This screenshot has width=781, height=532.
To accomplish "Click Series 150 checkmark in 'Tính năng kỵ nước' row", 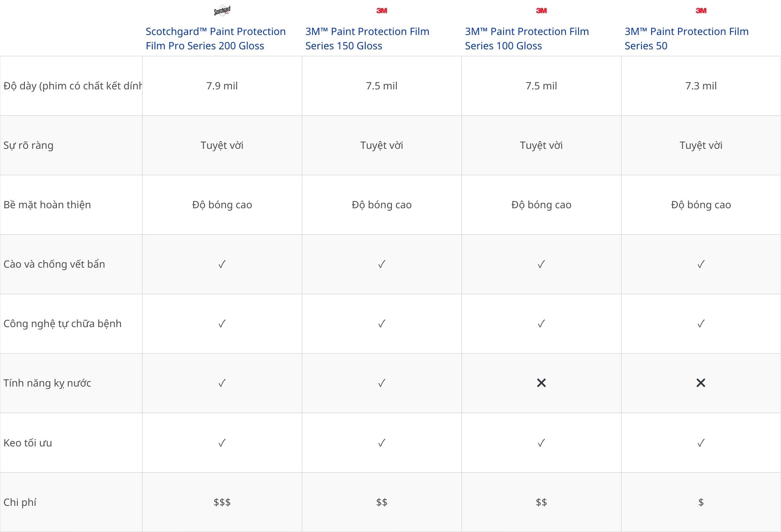I will click(382, 383).
